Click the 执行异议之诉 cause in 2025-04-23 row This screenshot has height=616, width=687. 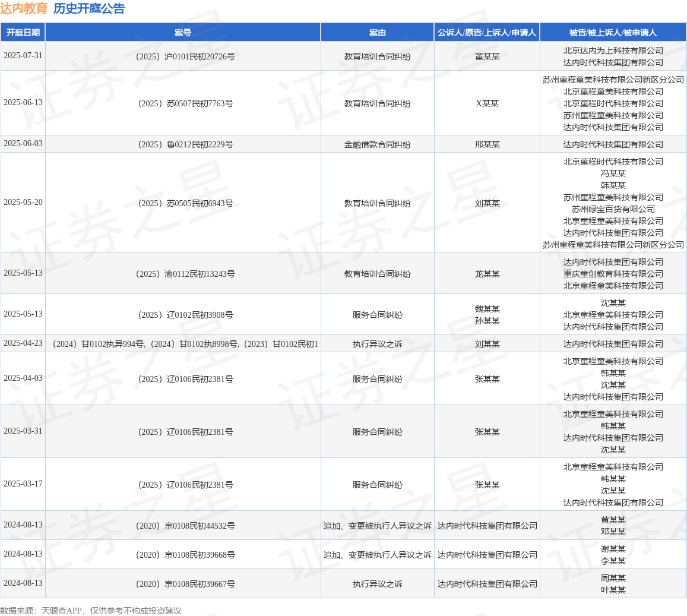pyautogui.click(x=377, y=344)
